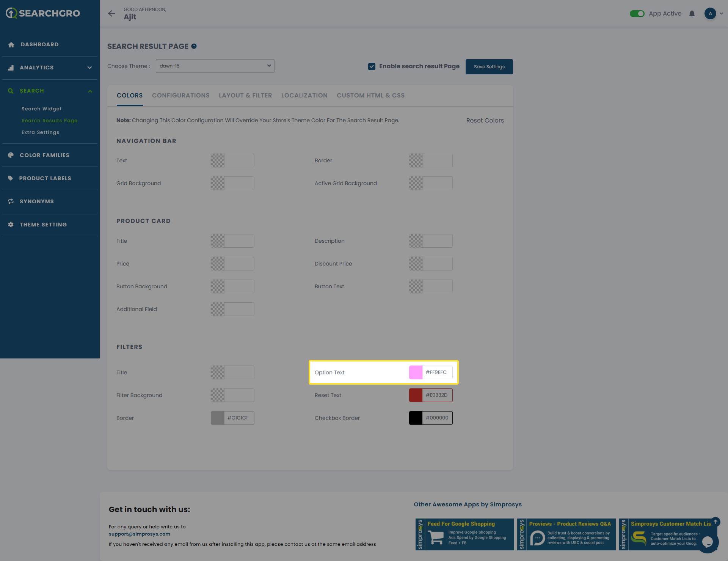
Task: Click the help icon beside Search Result Page
Action: pyautogui.click(x=194, y=46)
